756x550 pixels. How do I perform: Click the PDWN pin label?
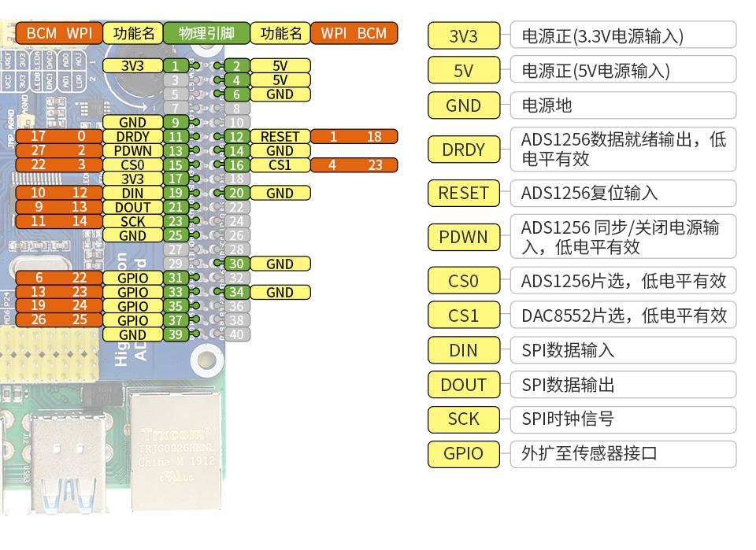pyautogui.click(x=132, y=151)
